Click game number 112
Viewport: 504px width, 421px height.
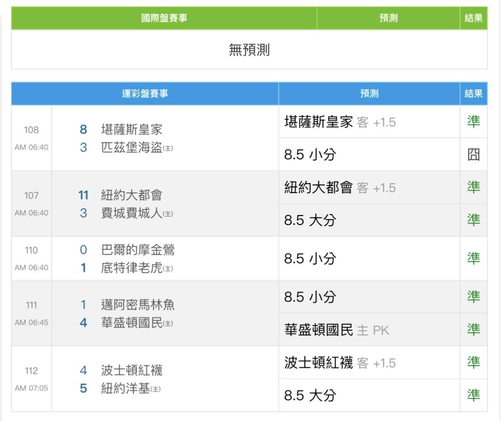[31, 371]
